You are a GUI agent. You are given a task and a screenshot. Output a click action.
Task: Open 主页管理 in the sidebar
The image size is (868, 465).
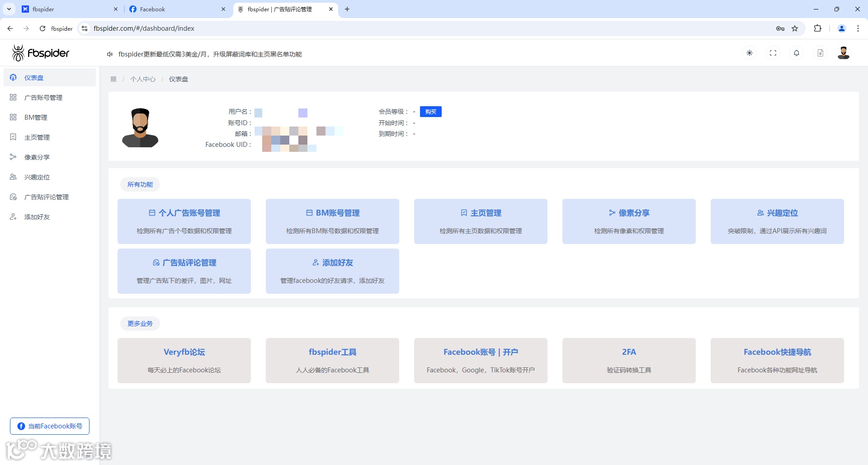(x=50, y=137)
